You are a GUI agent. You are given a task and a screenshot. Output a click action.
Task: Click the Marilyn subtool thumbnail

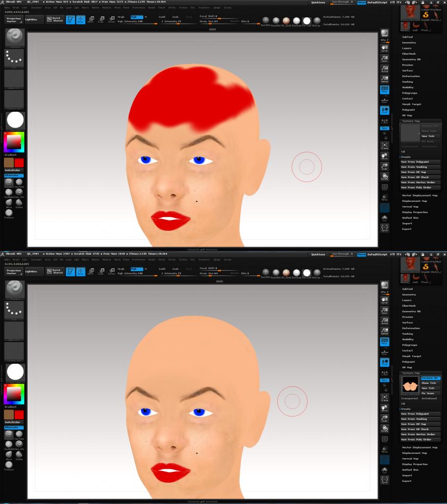coord(405,26)
